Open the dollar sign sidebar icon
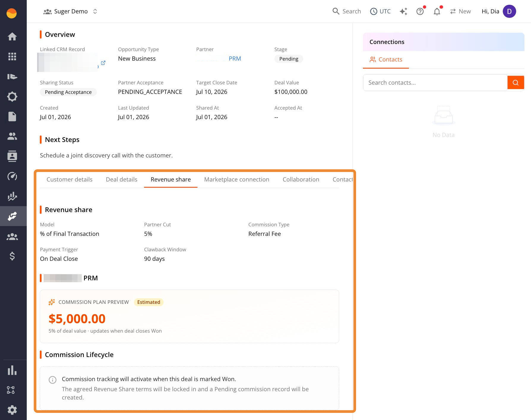Viewport: 531px width, 420px height. [12, 256]
